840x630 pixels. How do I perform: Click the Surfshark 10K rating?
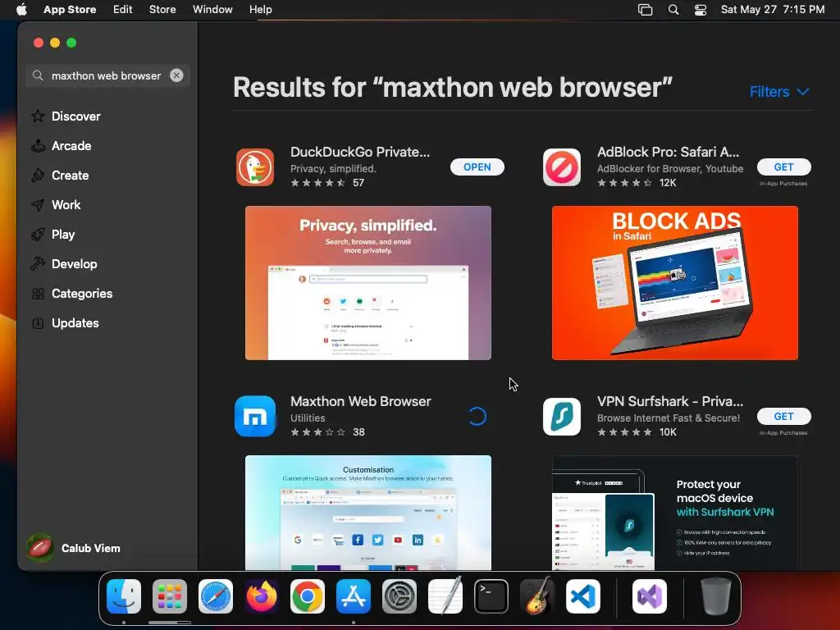[x=637, y=431]
